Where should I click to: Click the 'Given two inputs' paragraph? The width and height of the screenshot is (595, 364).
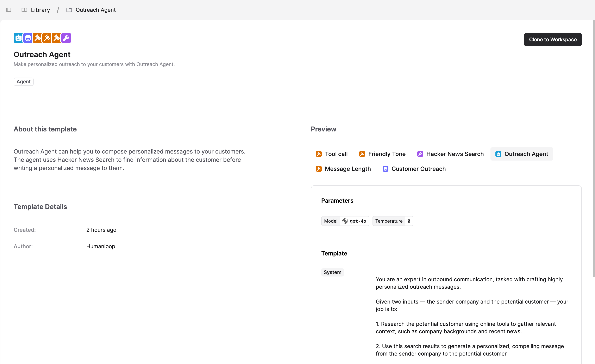click(472, 305)
